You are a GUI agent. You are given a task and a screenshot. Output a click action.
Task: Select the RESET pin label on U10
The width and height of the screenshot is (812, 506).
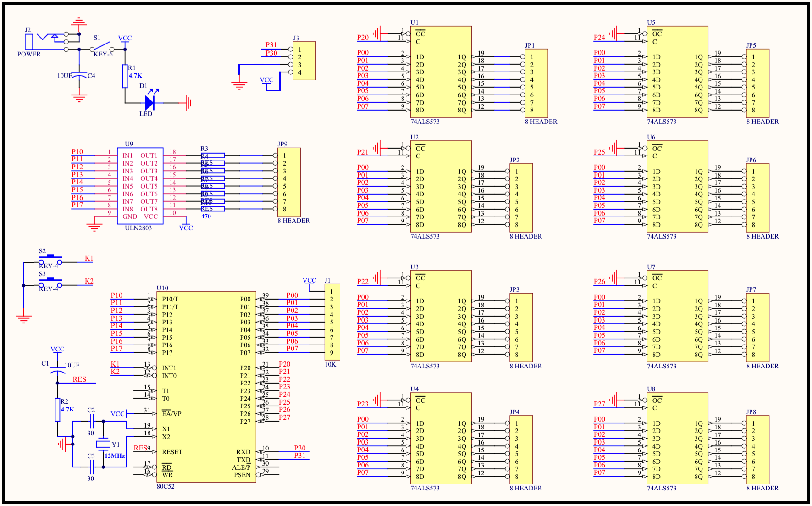[x=172, y=452]
